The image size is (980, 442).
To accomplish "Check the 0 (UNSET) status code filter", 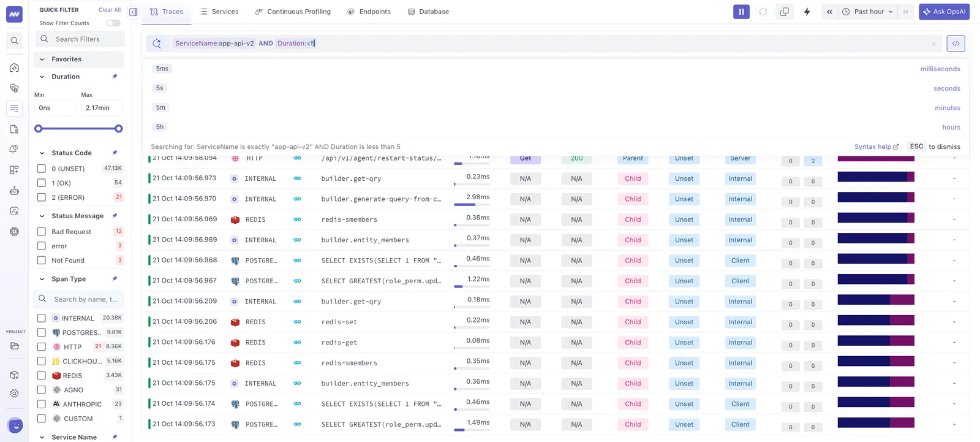I will pyautogui.click(x=42, y=169).
